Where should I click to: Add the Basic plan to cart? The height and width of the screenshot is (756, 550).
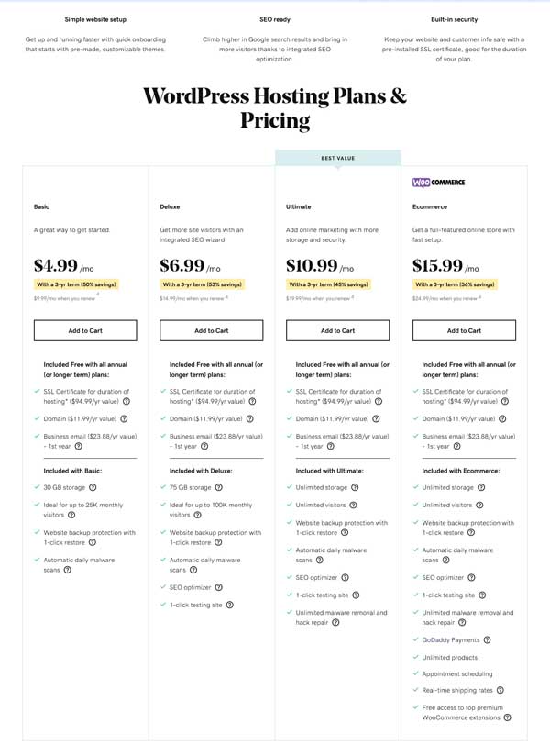click(x=85, y=330)
